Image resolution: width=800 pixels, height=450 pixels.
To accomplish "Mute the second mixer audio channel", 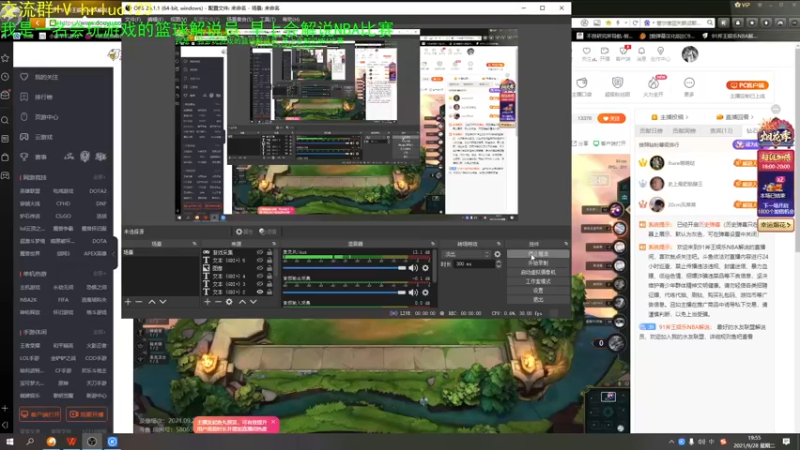I will (x=413, y=292).
